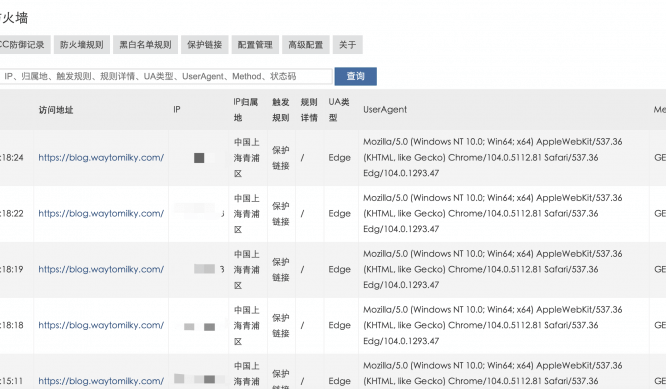The height and width of the screenshot is (389, 666).
Task: Open blog.waytomilky.com link in 18:22 row
Action: tap(101, 214)
